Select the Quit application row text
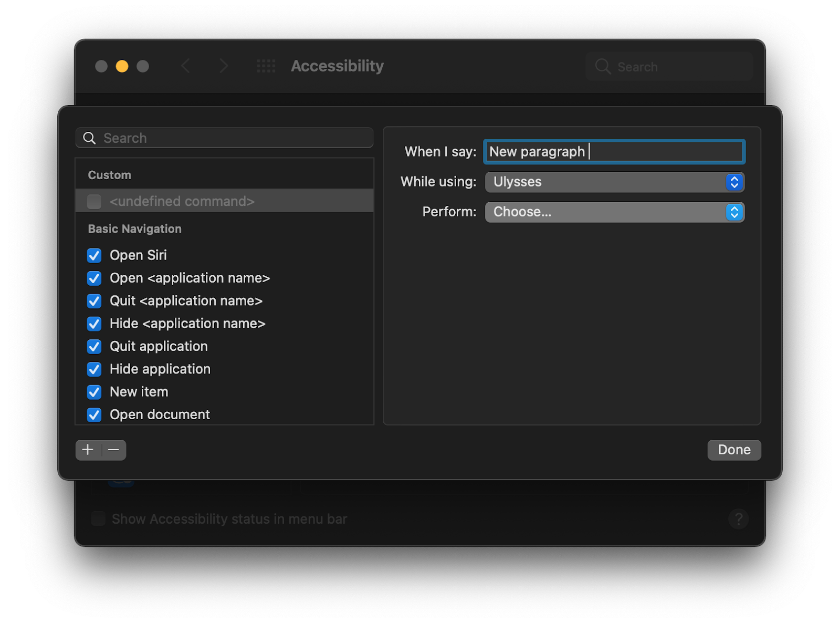840x623 pixels. point(159,347)
